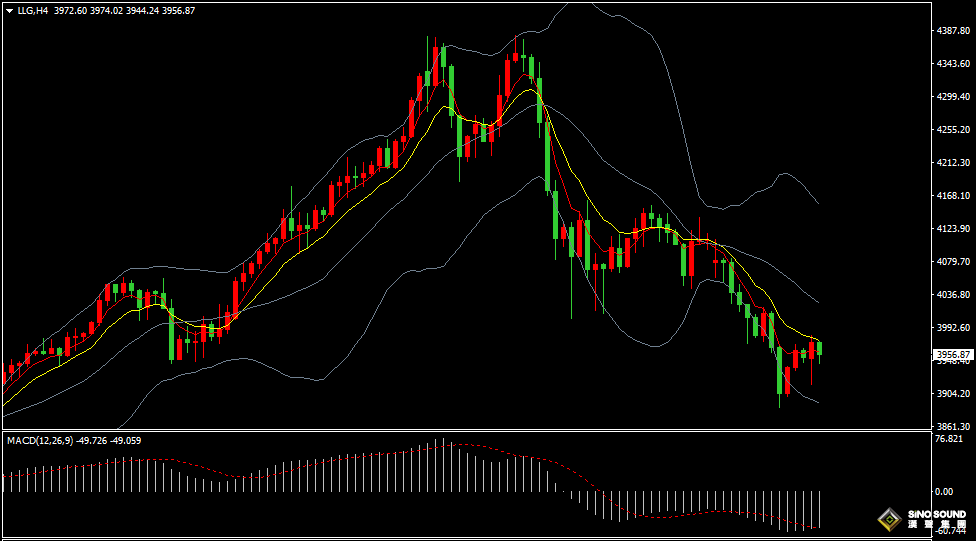976x541 pixels.
Task: Click the latest green candlestick at far right
Action: point(820,348)
